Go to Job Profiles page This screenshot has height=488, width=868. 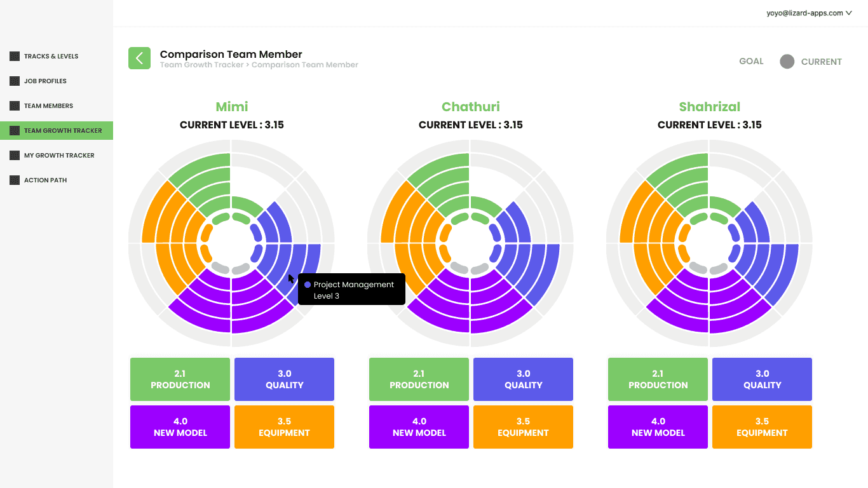(x=45, y=81)
